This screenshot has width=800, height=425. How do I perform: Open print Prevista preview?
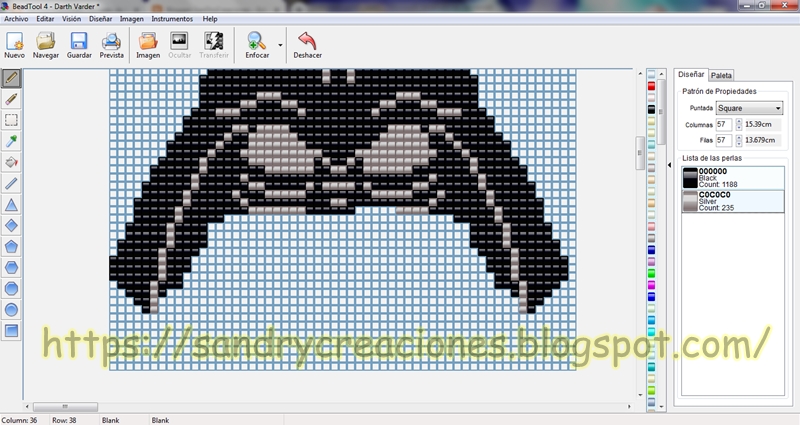pyautogui.click(x=111, y=45)
